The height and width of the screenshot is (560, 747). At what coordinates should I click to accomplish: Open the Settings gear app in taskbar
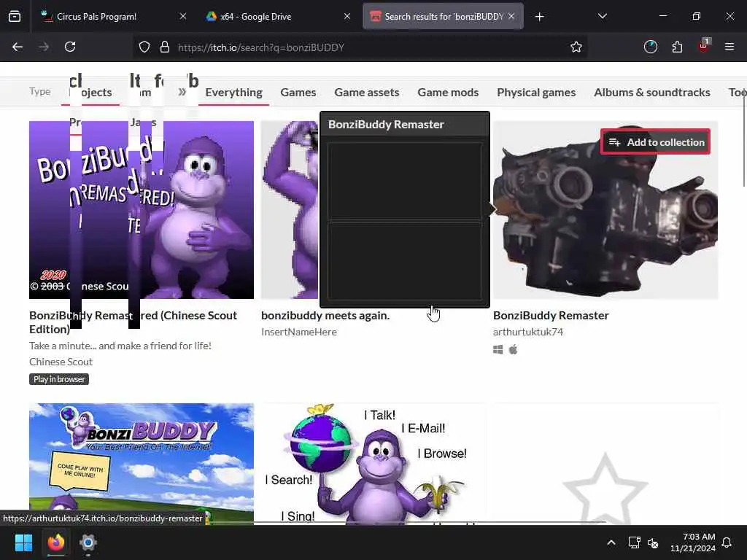[x=88, y=542]
